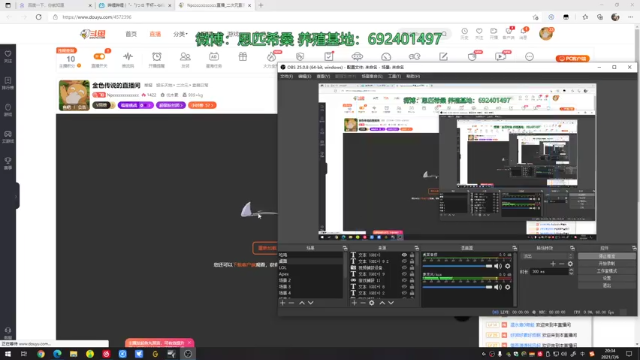640x360 pixels.
Task: Toggle the orange live broadcast switch
Action: pyautogui.click(x=99, y=56)
